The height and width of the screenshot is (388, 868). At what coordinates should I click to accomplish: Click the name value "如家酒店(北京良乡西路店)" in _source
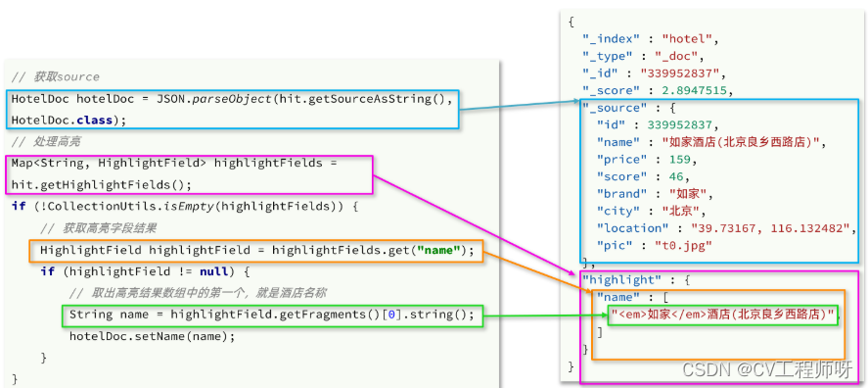741,142
